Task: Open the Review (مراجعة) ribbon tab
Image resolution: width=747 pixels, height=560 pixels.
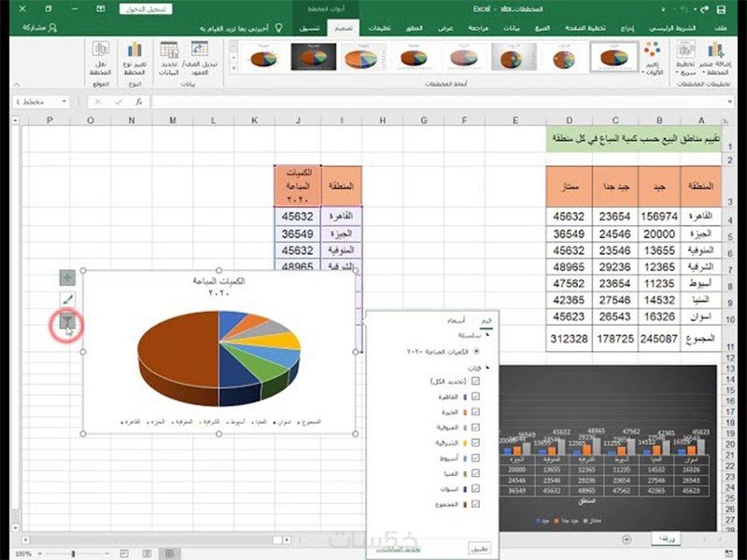Action: point(478,28)
